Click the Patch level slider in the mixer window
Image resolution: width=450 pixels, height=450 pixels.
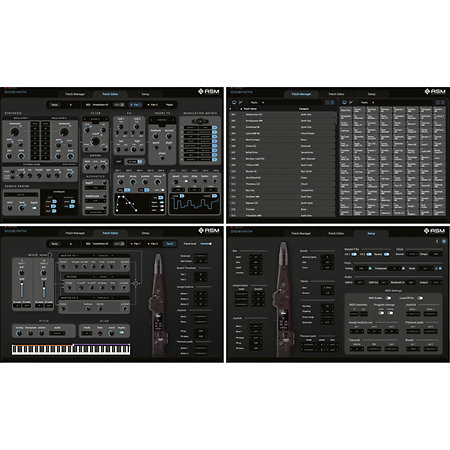point(206,244)
